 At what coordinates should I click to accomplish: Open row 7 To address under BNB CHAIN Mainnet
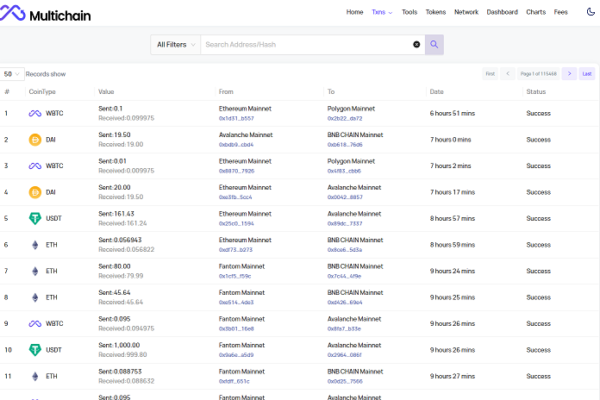click(344, 276)
